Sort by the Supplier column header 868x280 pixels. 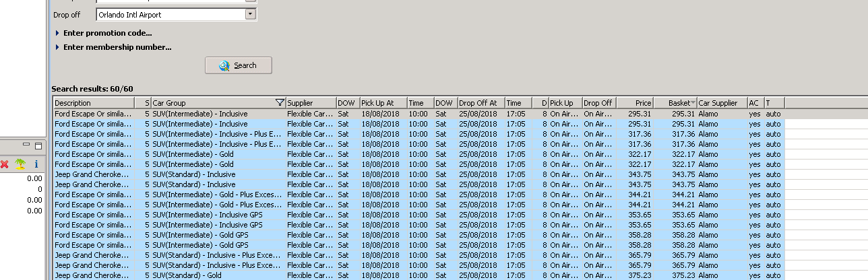point(311,103)
